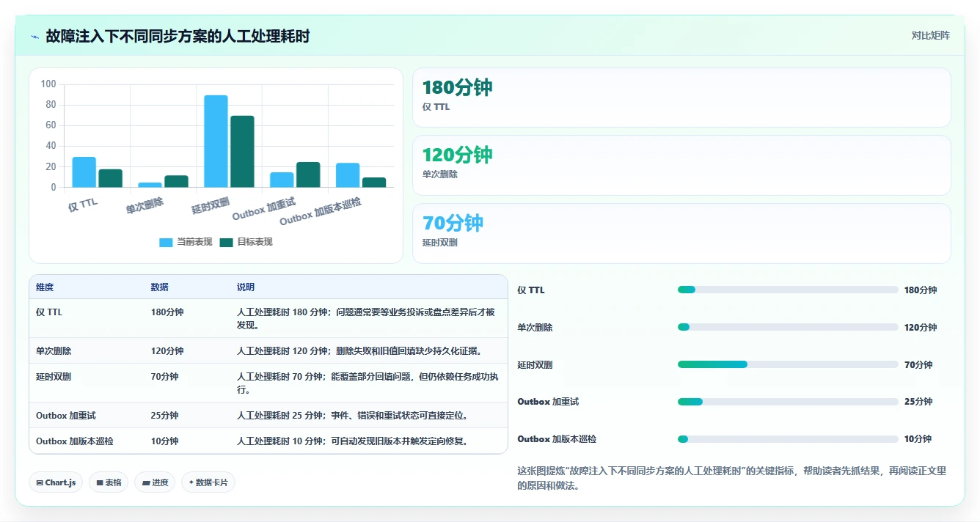Click the 单次删除 x-axis label
The width and height of the screenshot is (980, 522).
pyautogui.click(x=145, y=205)
